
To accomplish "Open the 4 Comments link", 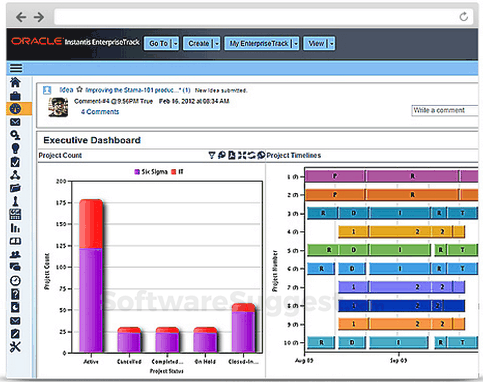I will tap(100, 112).
